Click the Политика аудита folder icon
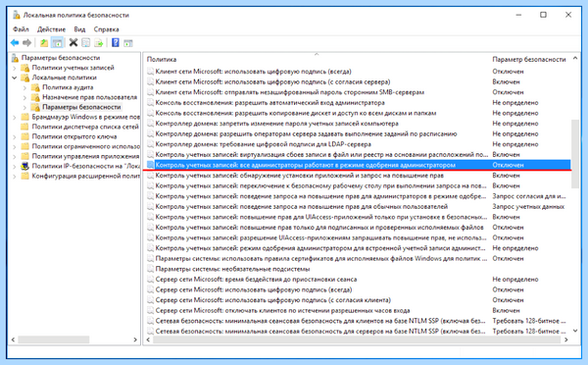The width and height of the screenshot is (588, 365). 35,87
